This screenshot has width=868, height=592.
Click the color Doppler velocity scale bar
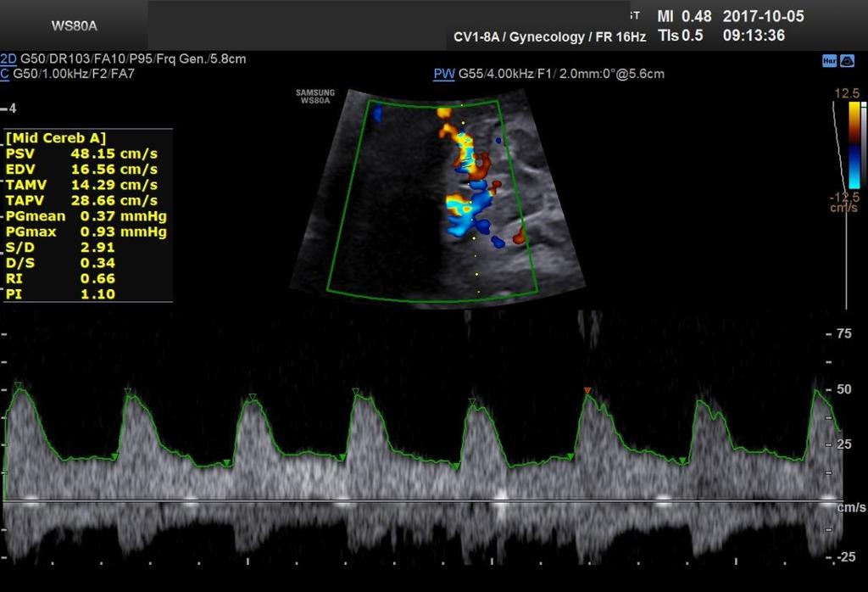pos(854,144)
